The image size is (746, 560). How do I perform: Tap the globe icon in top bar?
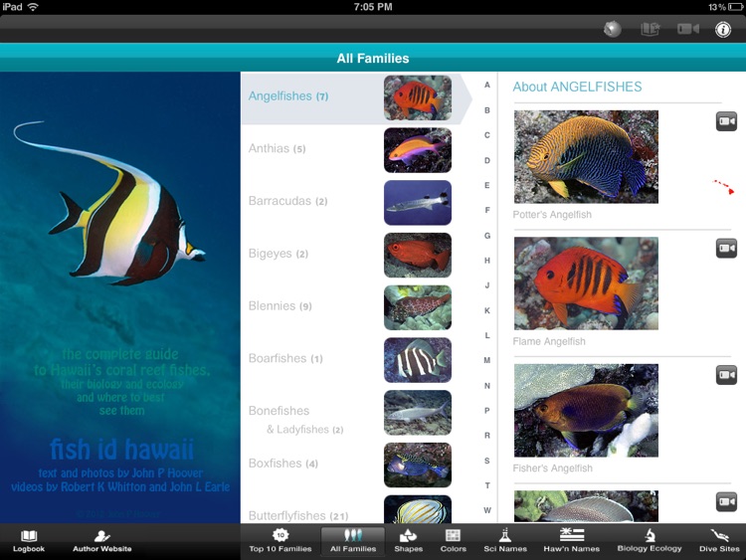(613, 29)
